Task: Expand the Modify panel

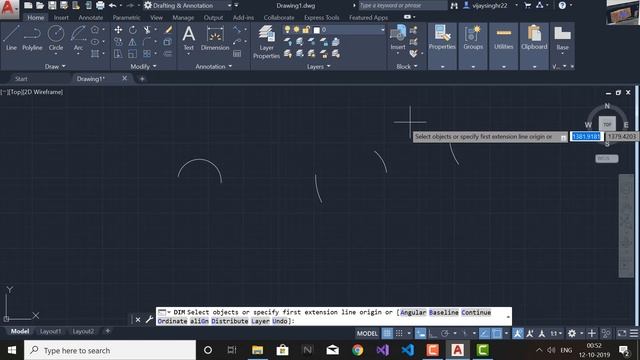Action: tap(143, 66)
